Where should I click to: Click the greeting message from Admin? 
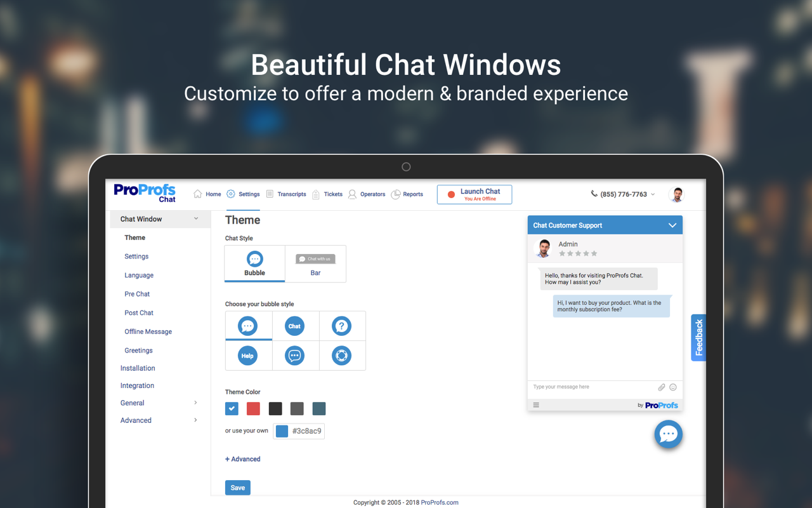(599, 279)
